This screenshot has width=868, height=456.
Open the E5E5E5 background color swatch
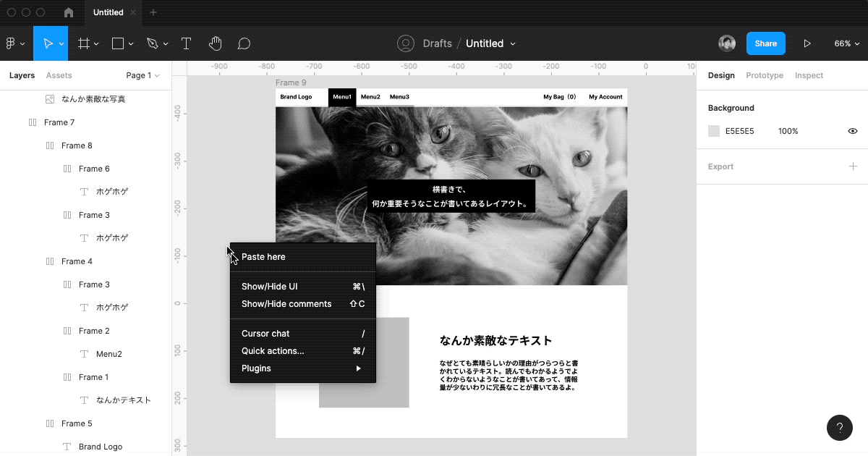[713, 131]
